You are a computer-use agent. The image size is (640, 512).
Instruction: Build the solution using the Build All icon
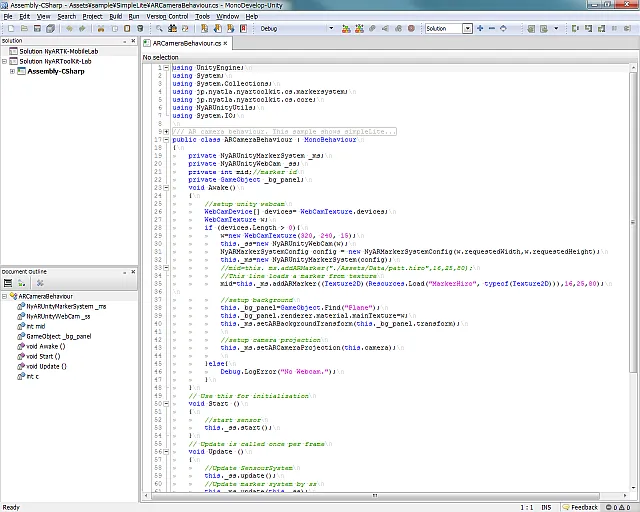(346, 29)
